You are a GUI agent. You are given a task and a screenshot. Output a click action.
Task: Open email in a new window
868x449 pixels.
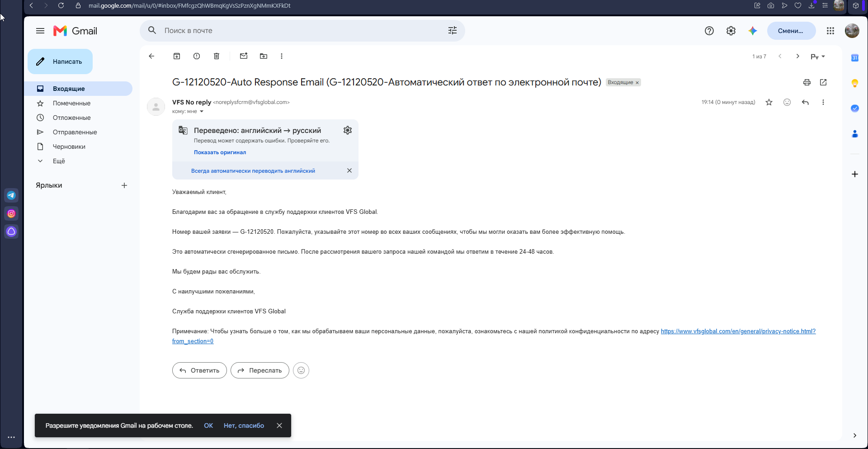(823, 82)
